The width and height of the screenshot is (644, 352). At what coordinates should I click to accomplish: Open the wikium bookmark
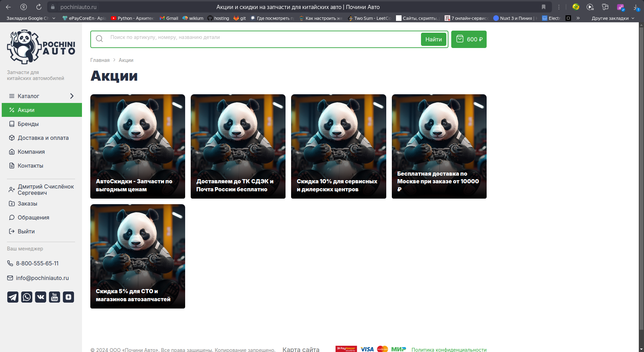(193, 18)
